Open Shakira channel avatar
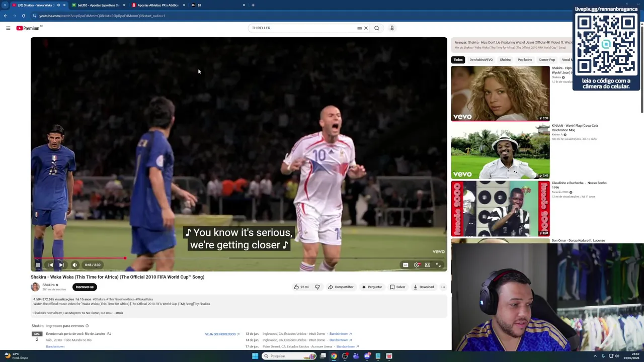The width and height of the screenshot is (644, 362). (x=35, y=287)
